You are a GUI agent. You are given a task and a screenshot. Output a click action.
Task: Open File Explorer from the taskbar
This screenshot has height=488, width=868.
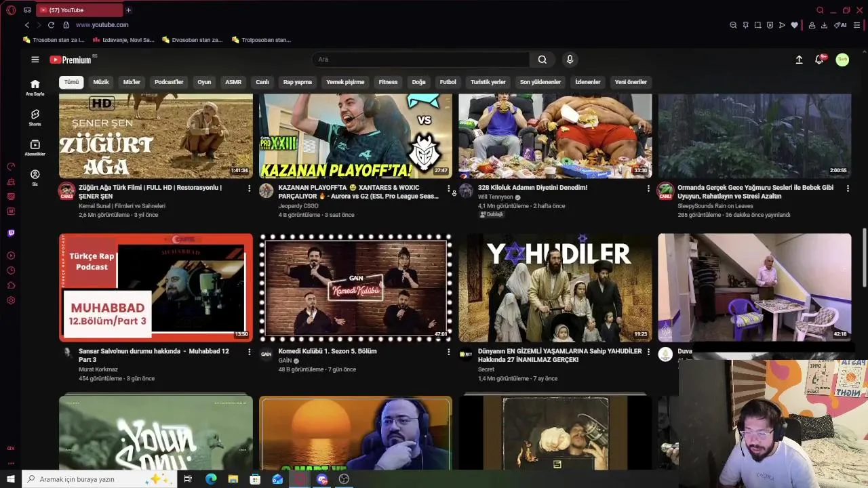[x=233, y=479]
